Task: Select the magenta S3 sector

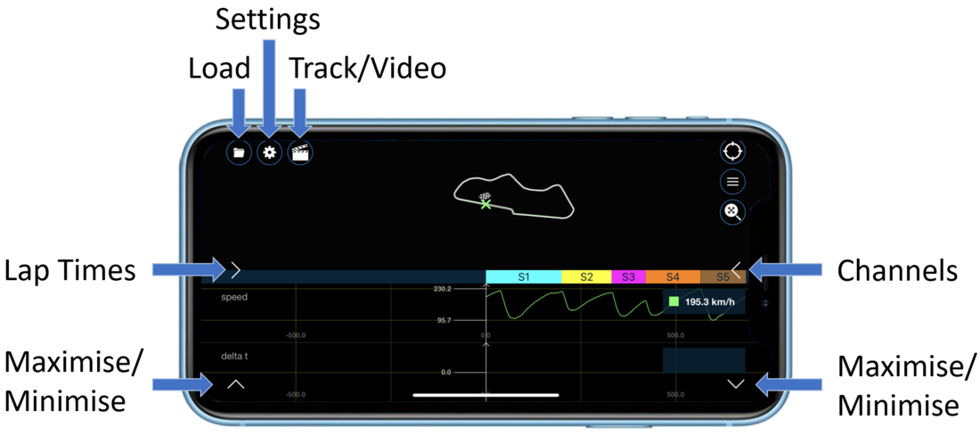Action: point(628,276)
